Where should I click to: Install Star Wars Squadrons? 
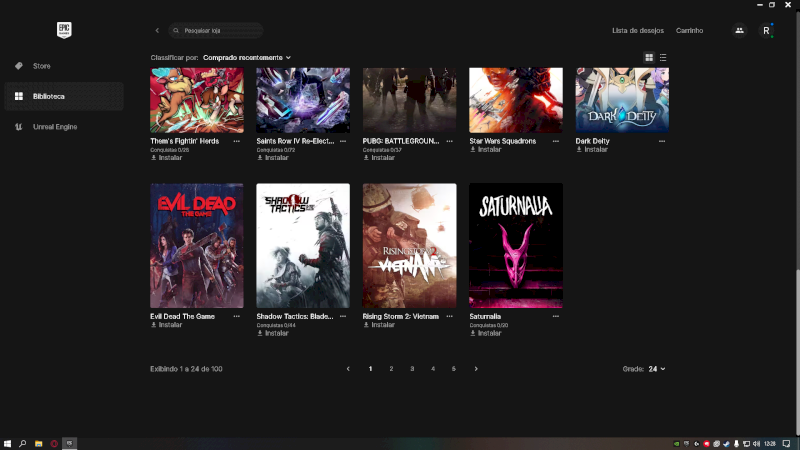click(x=485, y=149)
